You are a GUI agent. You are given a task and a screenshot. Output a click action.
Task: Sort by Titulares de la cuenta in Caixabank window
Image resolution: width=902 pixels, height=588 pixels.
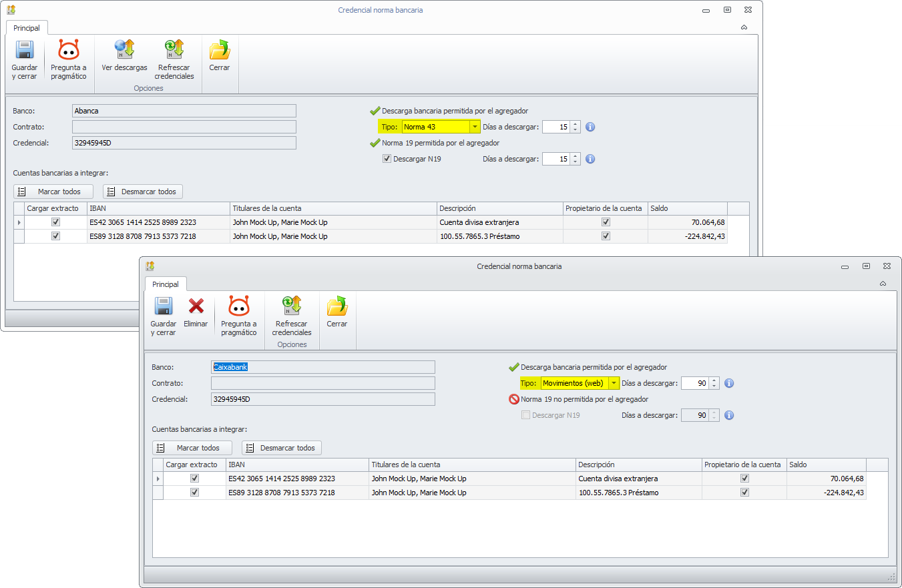point(472,465)
